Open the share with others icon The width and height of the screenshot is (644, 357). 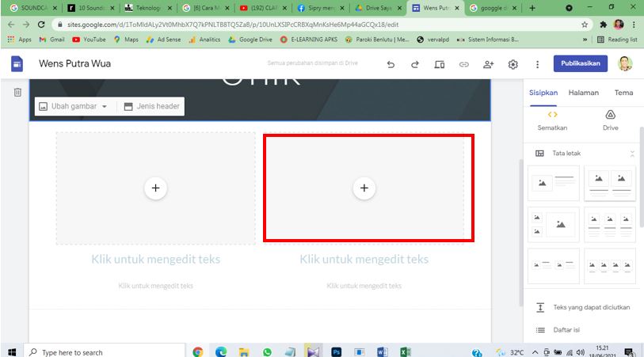pyautogui.click(x=488, y=64)
